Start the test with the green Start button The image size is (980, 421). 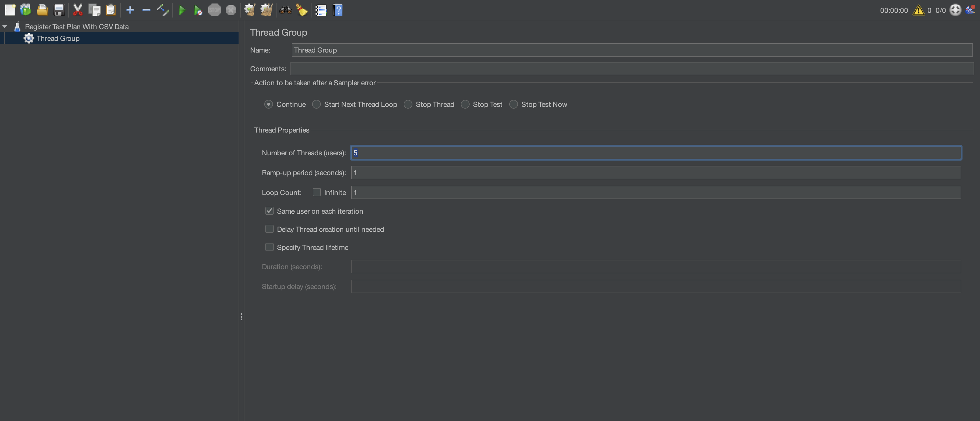tap(182, 10)
